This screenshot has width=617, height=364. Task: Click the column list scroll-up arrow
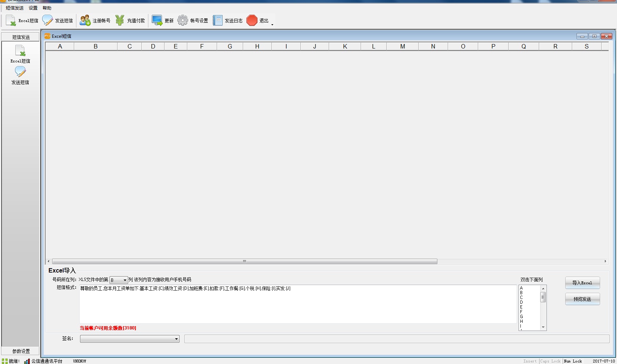pos(543,289)
